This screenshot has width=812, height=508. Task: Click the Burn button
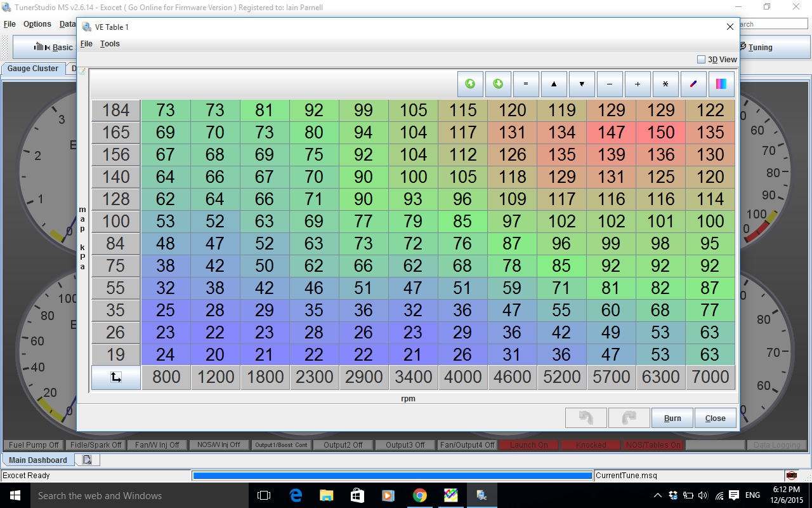coord(672,418)
